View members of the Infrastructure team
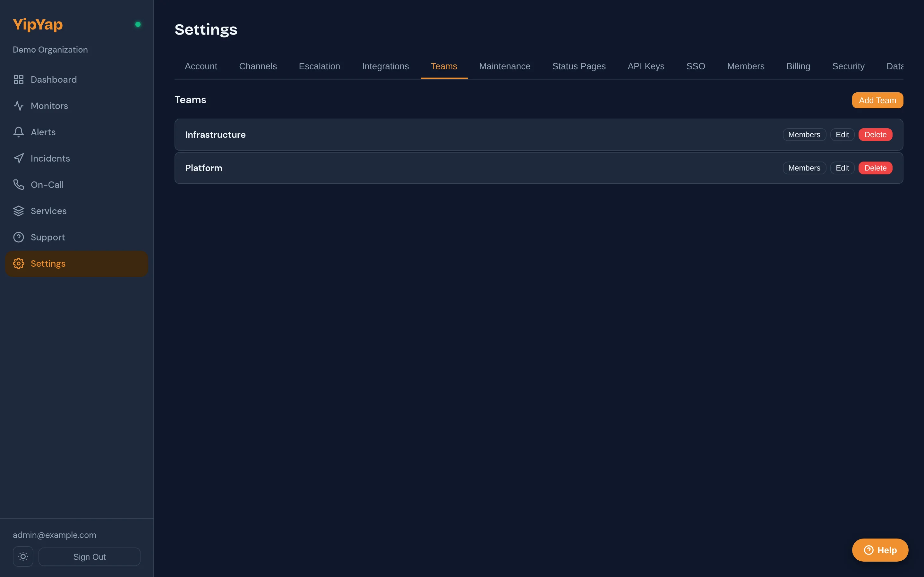Viewport: 924px width, 577px height. (804, 134)
